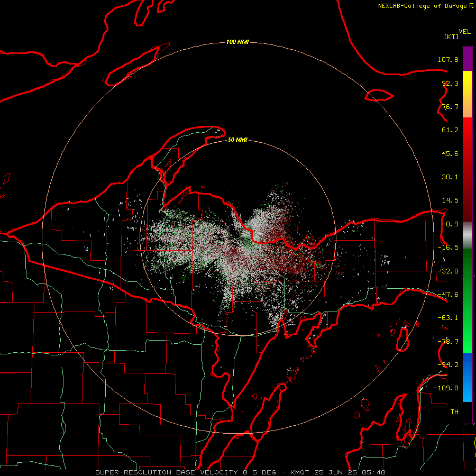The height and width of the screenshot is (476, 476).
Task: Click the 30.1 velocity scale value
Action: 450,177
